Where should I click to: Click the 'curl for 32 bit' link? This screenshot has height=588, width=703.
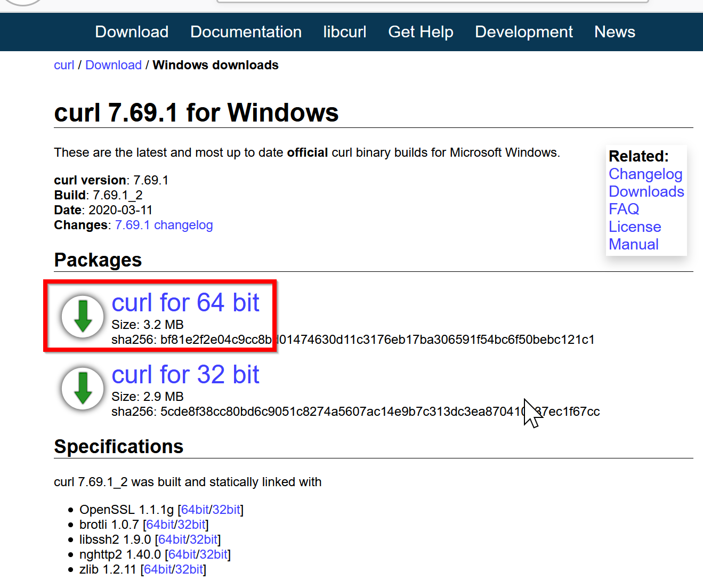tap(185, 374)
